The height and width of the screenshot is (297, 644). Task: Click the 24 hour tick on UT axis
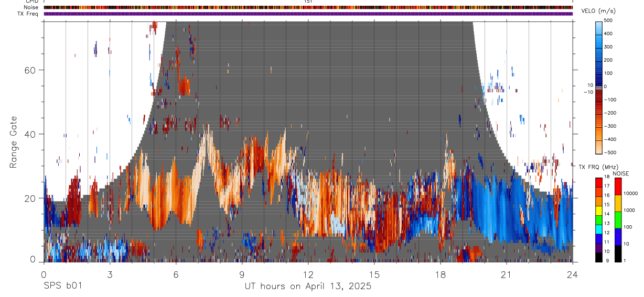click(573, 274)
